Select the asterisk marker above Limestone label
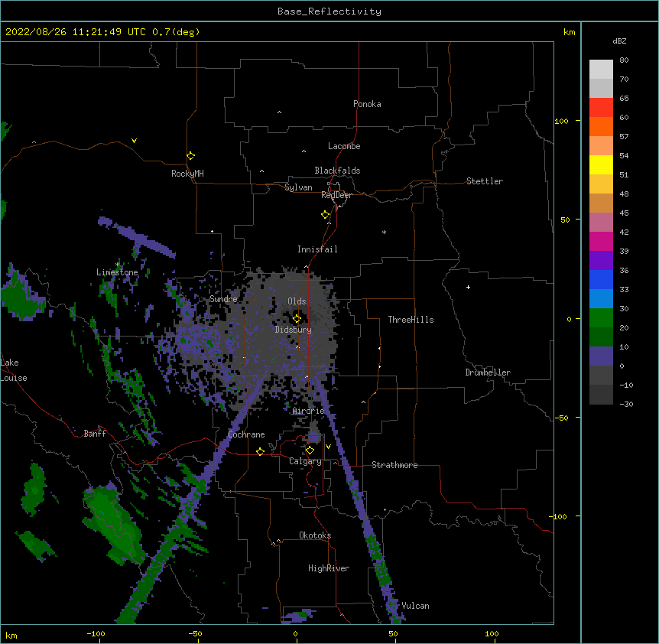 [118, 265]
